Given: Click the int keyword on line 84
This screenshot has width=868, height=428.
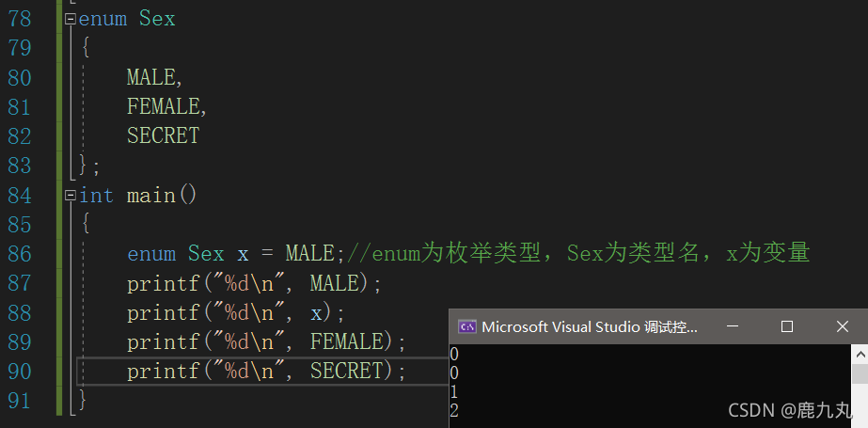Looking at the screenshot, I should coord(96,196).
